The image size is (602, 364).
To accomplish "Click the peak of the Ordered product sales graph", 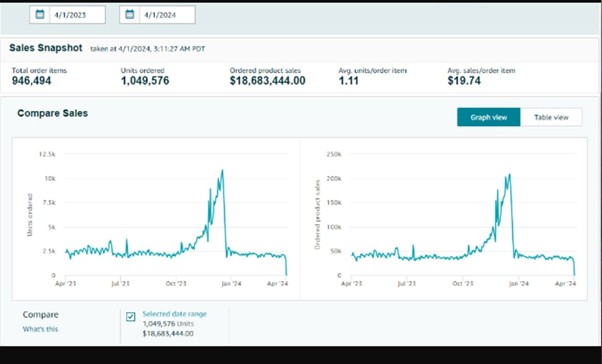I will click(x=509, y=175).
